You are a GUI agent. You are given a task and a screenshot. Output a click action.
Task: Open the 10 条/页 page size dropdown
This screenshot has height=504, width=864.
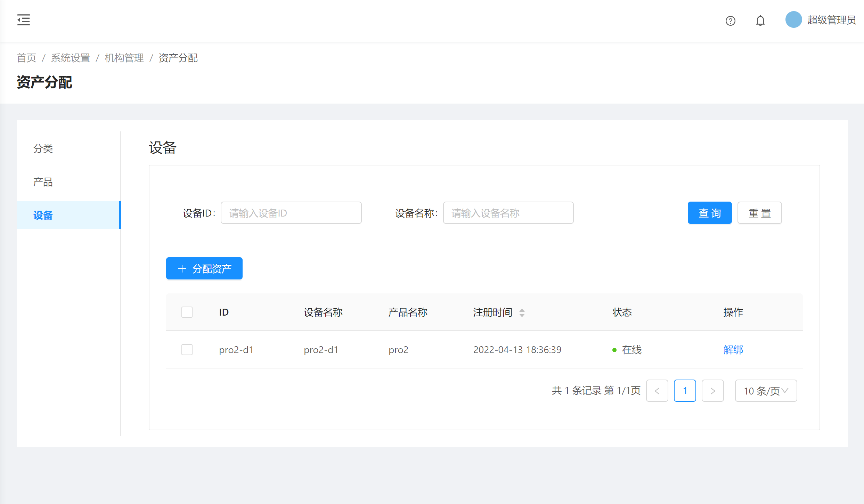click(x=766, y=391)
